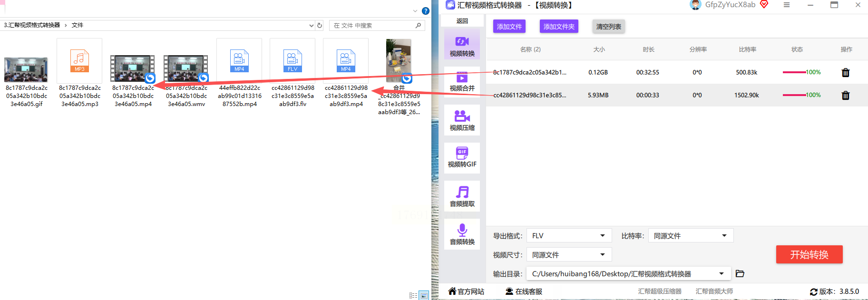This screenshot has height=300, width=868.
Task: Switch Explorer to details view icon
Action: point(413,296)
